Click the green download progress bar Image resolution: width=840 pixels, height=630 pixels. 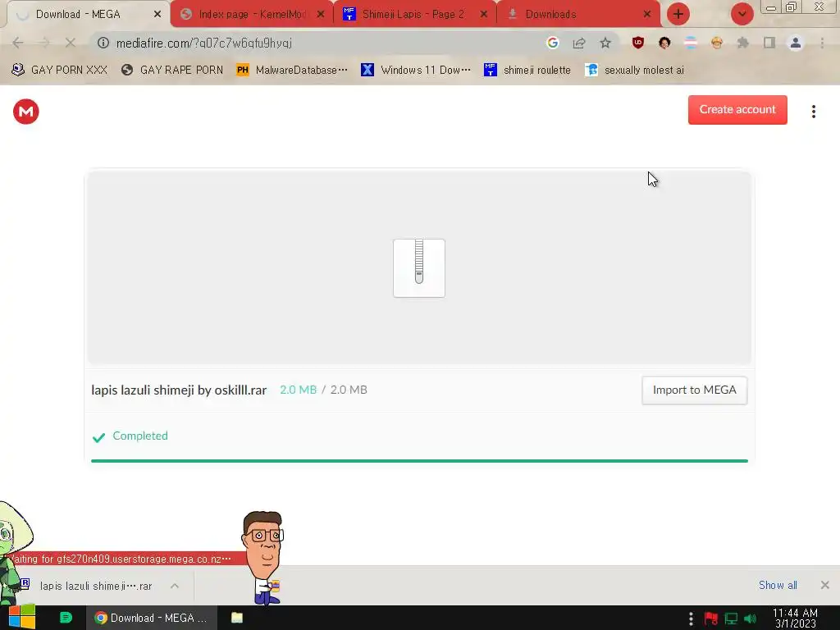[419, 461]
